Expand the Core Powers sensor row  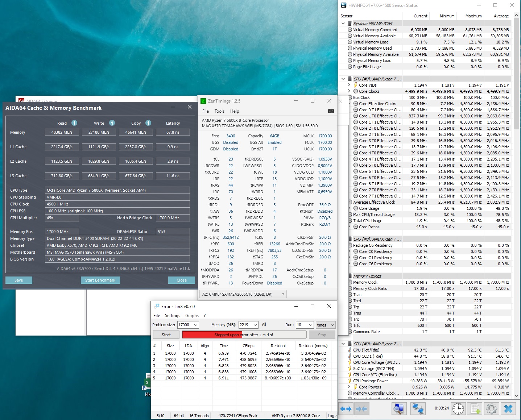coord(349,387)
